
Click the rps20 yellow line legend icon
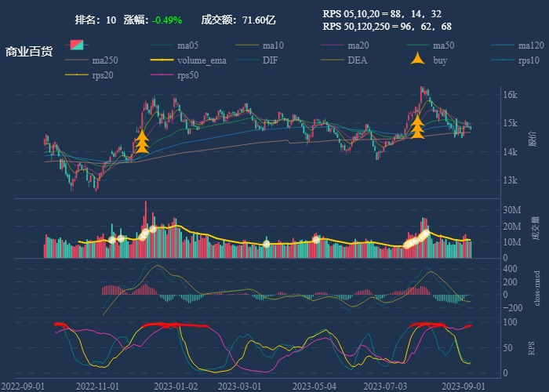[78, 75]
